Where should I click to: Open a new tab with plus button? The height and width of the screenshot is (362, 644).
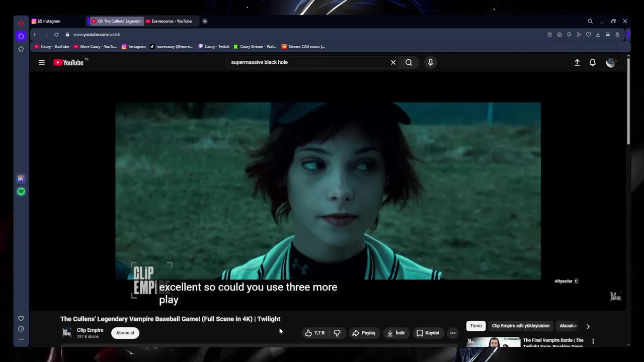point(205,21)
